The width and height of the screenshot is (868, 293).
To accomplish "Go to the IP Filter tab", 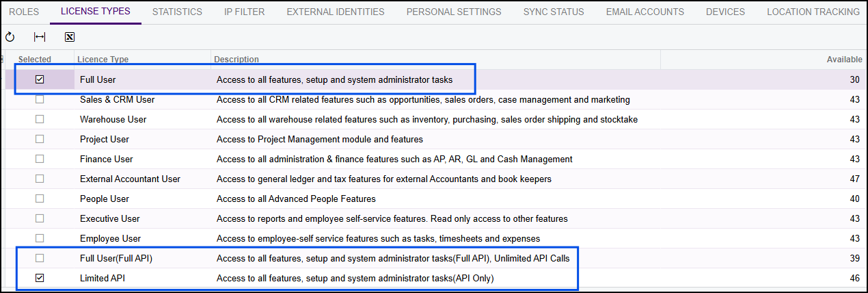I will coord(244,12).
